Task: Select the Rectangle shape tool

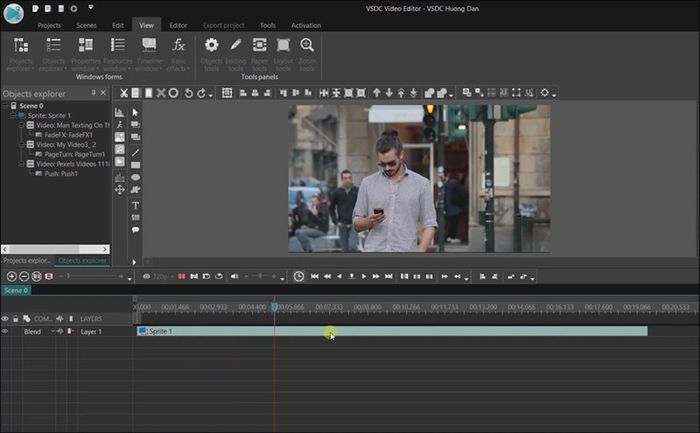Action: [135, 164]
